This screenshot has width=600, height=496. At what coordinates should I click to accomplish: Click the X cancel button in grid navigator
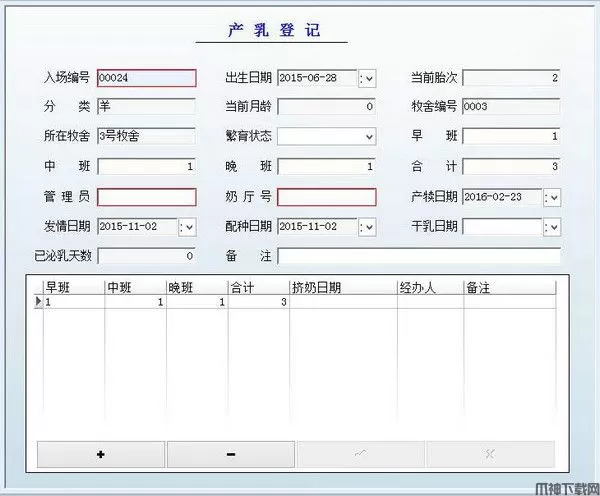point(489,454)
